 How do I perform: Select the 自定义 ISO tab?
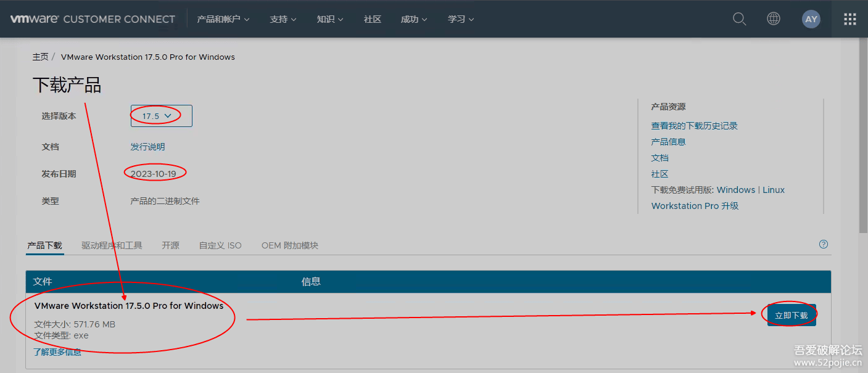pyautogui.click(x=220, y=245)
